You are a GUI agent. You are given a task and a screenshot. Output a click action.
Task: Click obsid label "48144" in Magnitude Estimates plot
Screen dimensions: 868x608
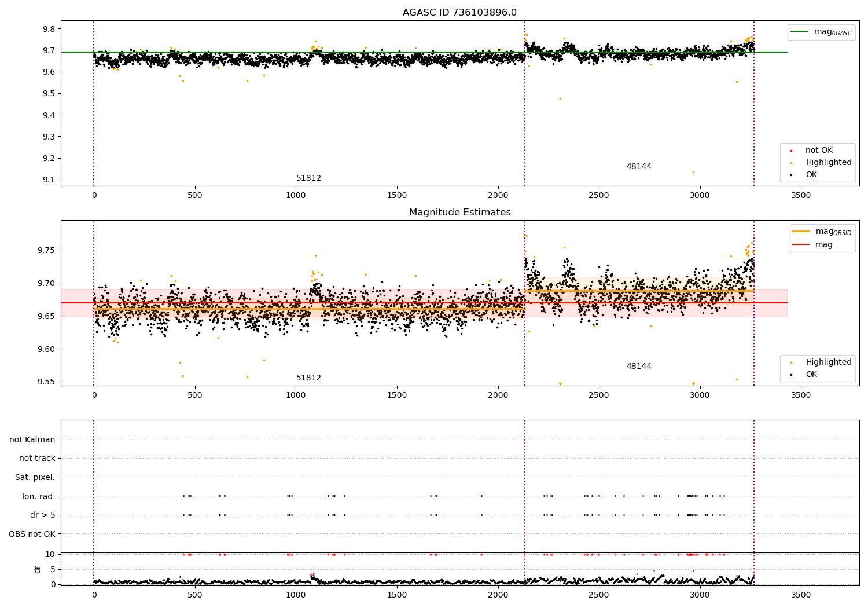click(x=639, y=367)
